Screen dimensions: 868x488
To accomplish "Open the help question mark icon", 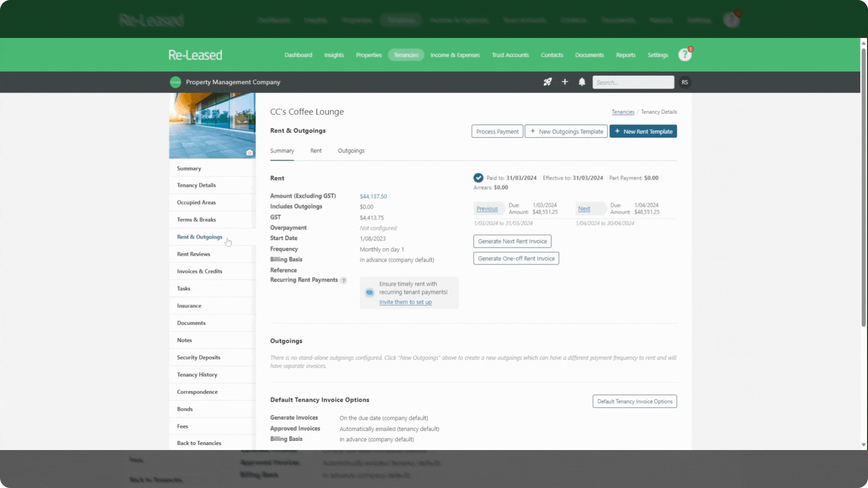I will coord(685,55).
